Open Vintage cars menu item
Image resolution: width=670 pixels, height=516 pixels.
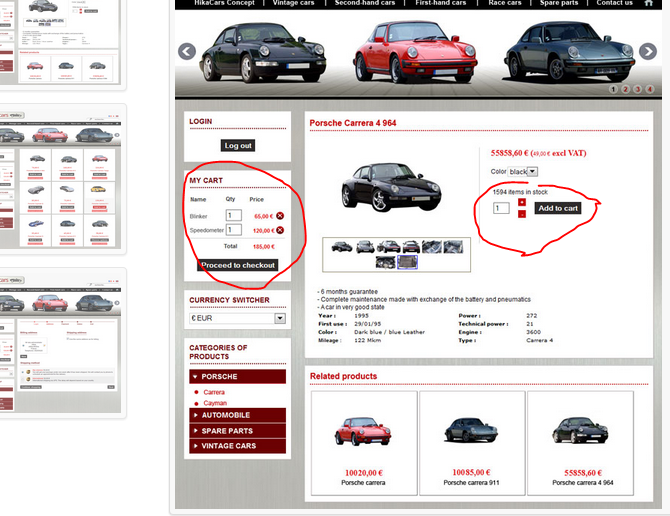pyautogui.click(x=293, y=3)
